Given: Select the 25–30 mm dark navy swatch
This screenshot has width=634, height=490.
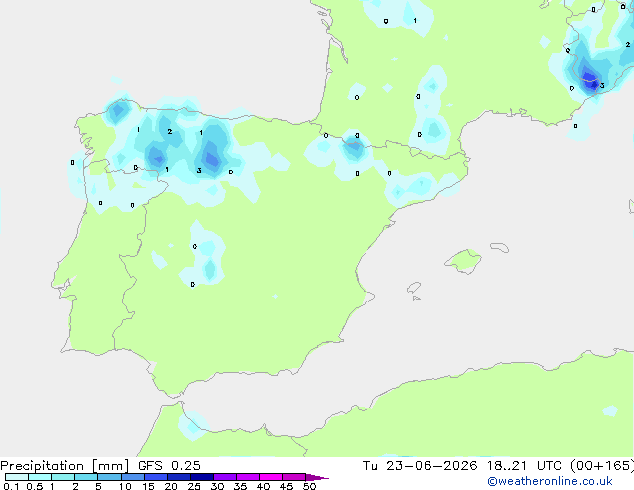Looking at the screenshot, I should (x=201, y=477).
